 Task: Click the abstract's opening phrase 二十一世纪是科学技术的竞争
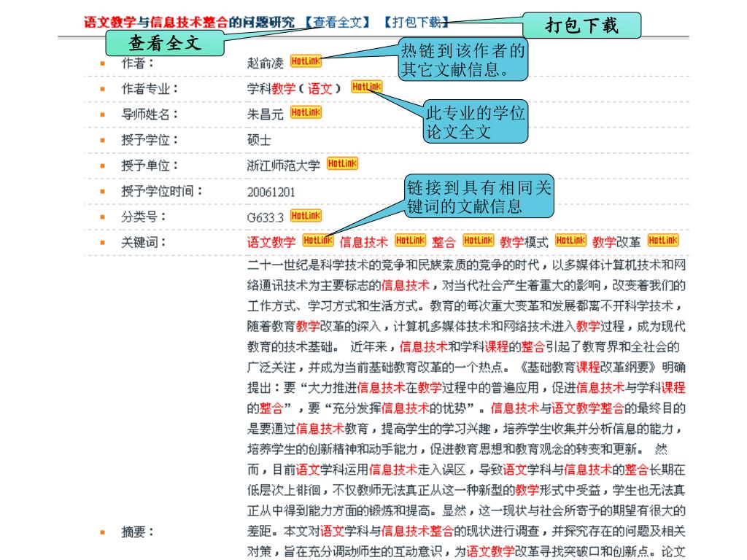click(x=326, y=265)
